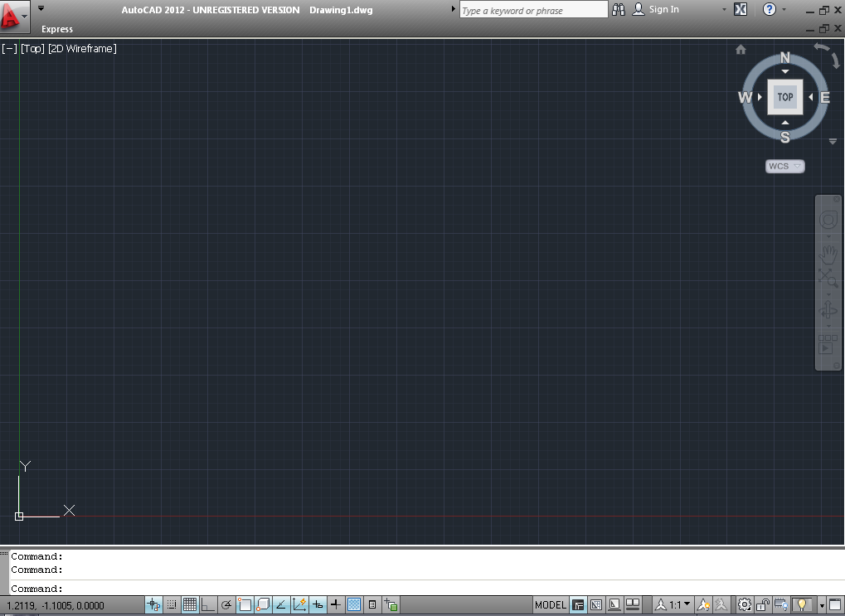Image resolution: width=845 pixels, height=616 pixels.
Task: Click the command line input
Action: pos(427,589)
